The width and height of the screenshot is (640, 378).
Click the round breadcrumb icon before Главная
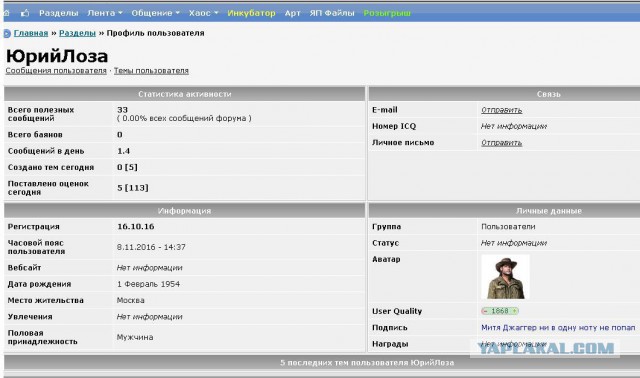click(x=7, y=33)
